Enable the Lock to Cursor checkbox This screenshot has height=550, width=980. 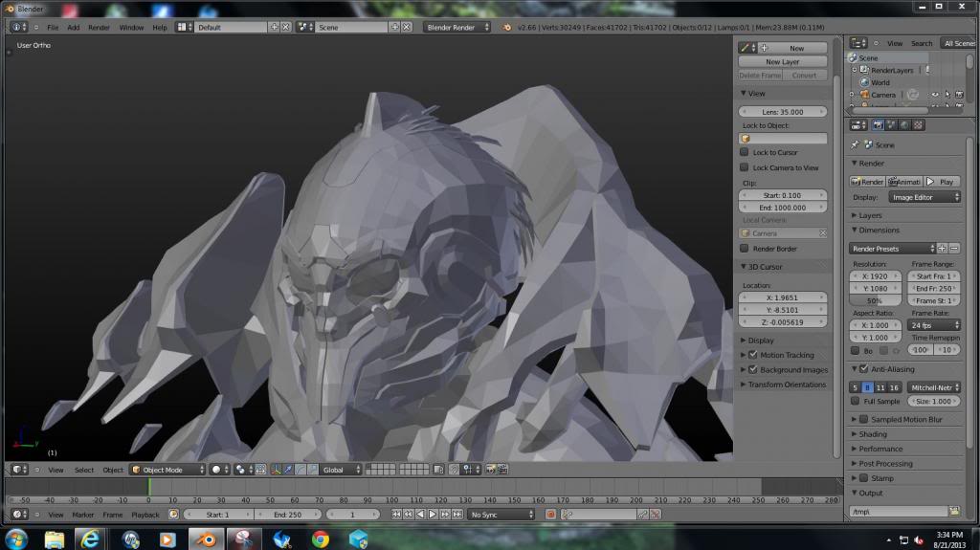(x=745, y=152)
